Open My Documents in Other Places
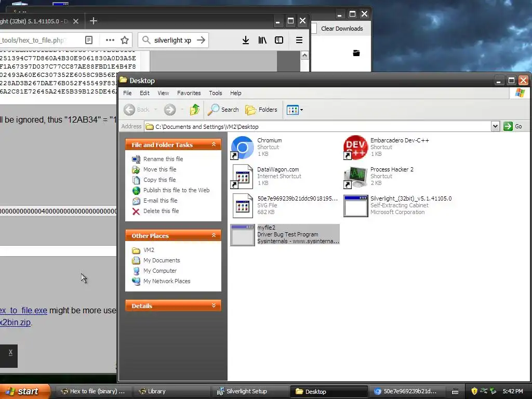532x399 pixels. (x=161, y=260)
